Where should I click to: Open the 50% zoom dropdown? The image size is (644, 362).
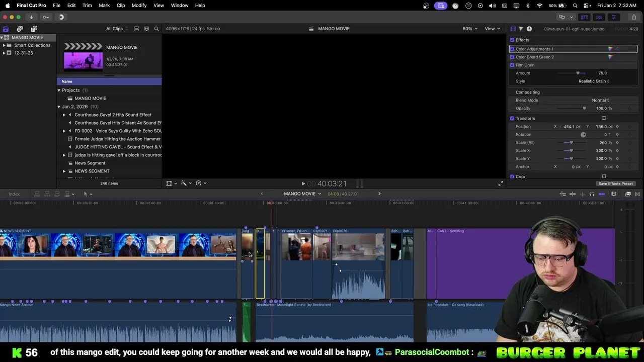point(470,29)
